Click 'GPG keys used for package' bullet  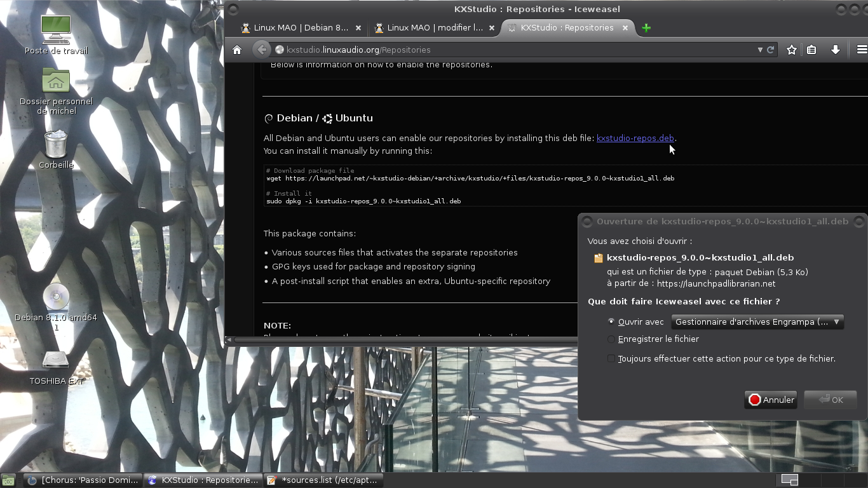coord(374,267)
